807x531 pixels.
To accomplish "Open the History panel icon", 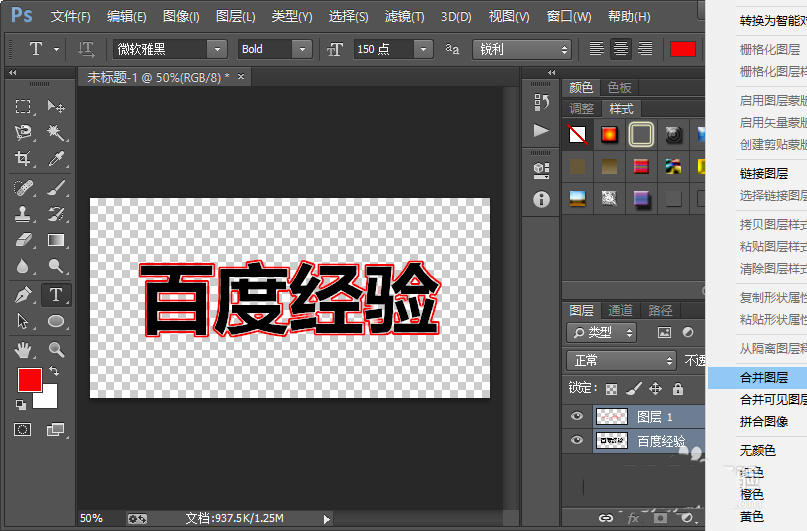I will click(x=541, y=102).
